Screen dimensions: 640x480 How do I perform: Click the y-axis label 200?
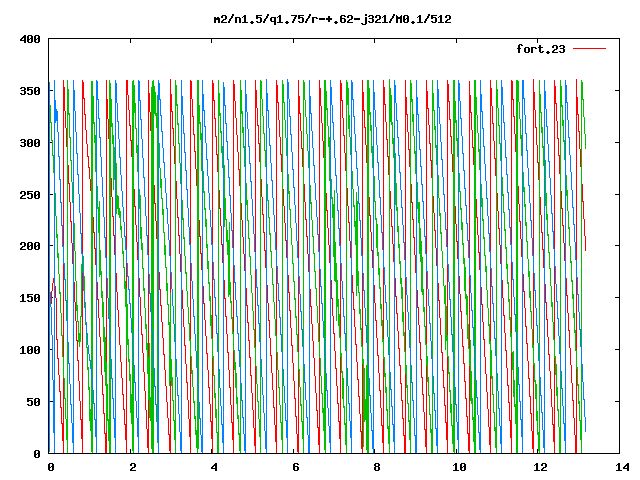[x=30, y=246]
